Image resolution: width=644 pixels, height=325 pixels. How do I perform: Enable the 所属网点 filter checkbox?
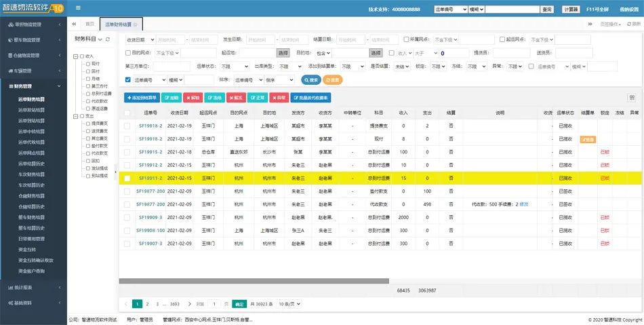[x=406, y=39]
